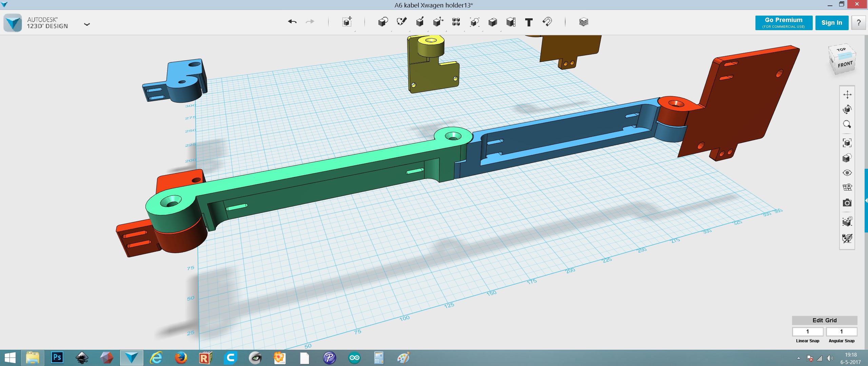Select the Pan tool in navigation bar
This screenshot has width=868, height=366.
pyautogui.click(x=847, y=95)
